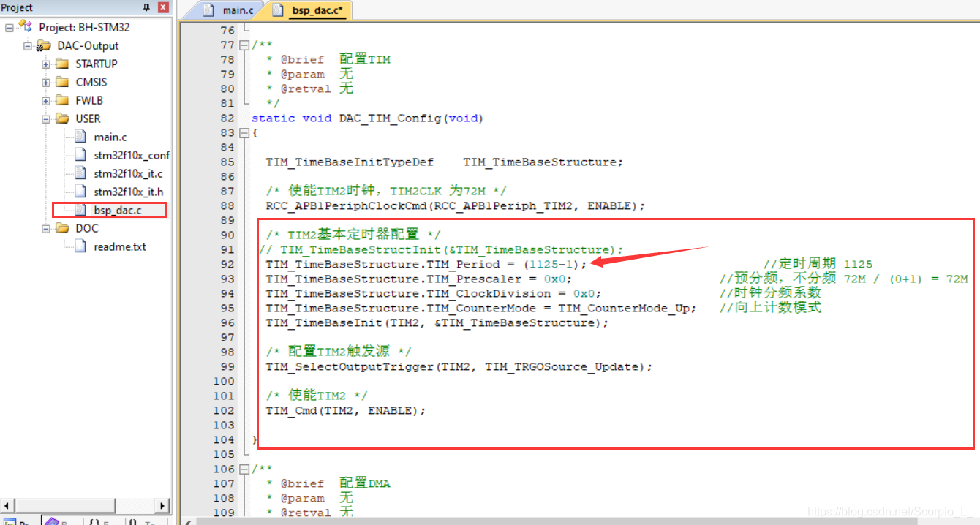Collapse the Project: BH-STM32 root node

(10, 27)
